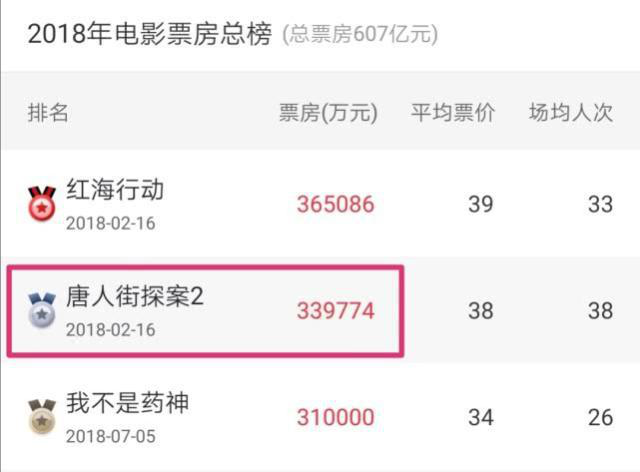
Task: Select box office figure 339774
Action: tap(336, 311)
